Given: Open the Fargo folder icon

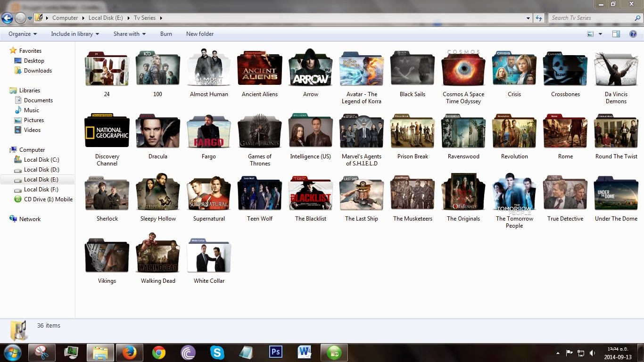Looking at the screenshot, I should (209, 132).
